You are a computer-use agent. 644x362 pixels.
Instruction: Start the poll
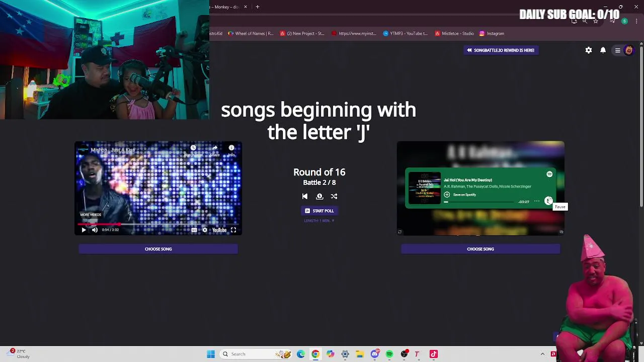(319, 211)
